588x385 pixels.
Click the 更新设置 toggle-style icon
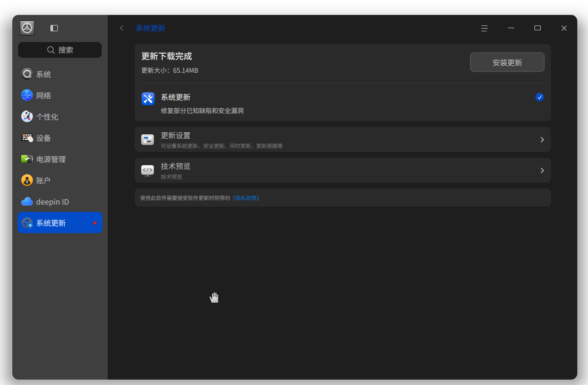[148, 140]
